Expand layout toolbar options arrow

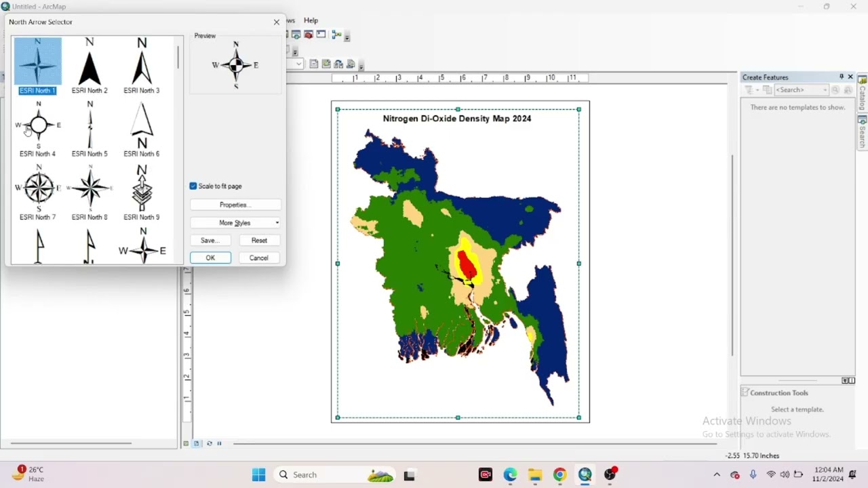point(361,66)
